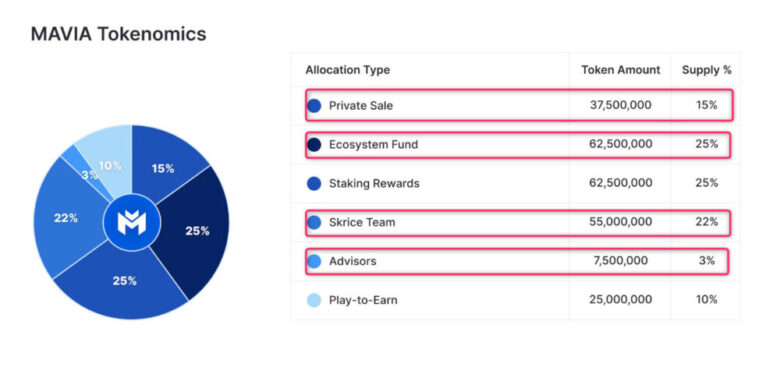The width and height of the screenshot is (780, 374).
Task: Click the Token Amount column header
Action: 621,70
